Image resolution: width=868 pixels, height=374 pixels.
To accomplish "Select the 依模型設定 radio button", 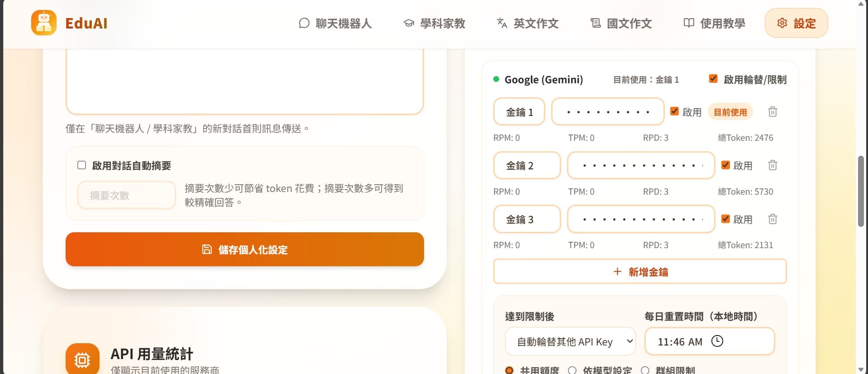I will click(572, 370).
